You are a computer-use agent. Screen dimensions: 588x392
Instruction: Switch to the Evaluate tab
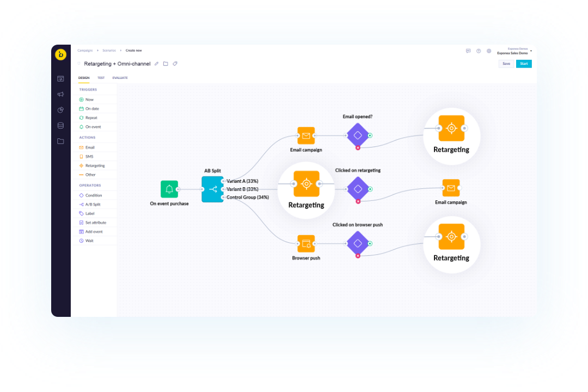coord(120,78)
